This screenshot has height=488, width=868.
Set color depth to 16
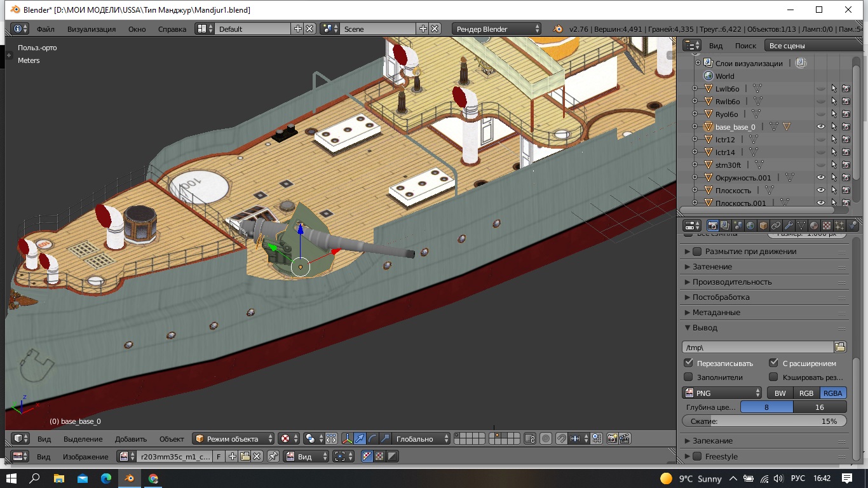[x=819, y=407]
